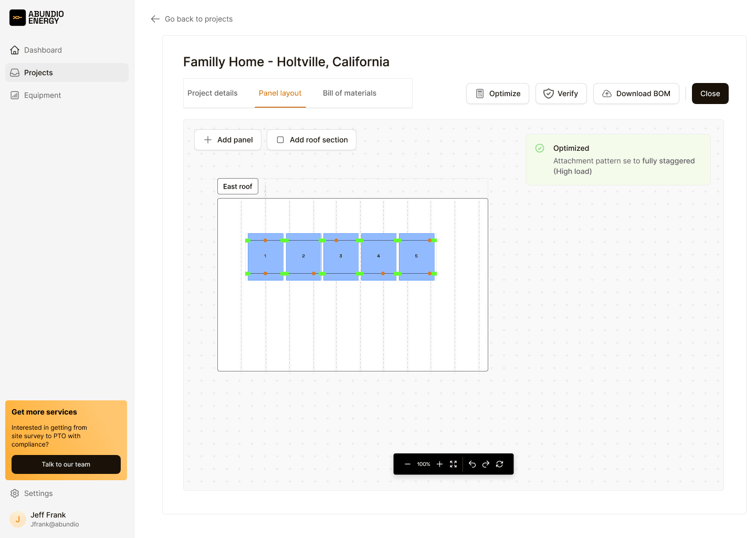756x538 pixels.
Task: Select solar panel number 3
Action: click(341, 257)
